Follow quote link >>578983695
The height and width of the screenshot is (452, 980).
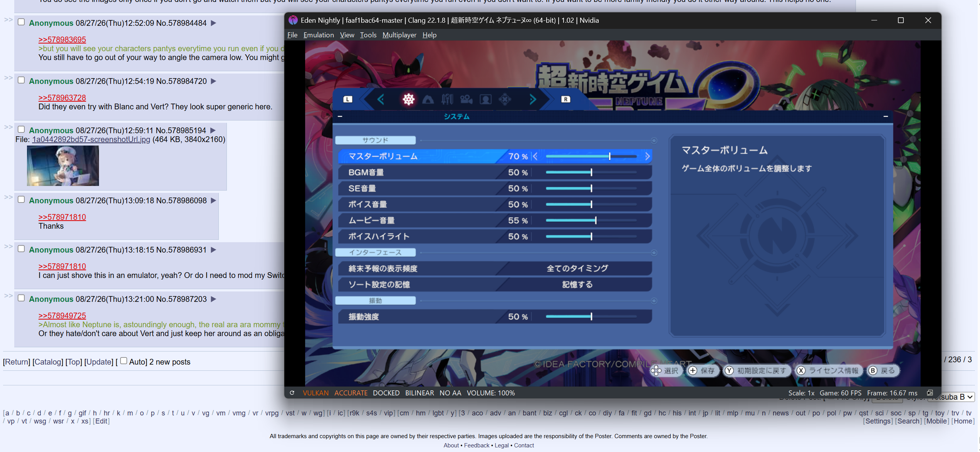[x=62, y=40]
